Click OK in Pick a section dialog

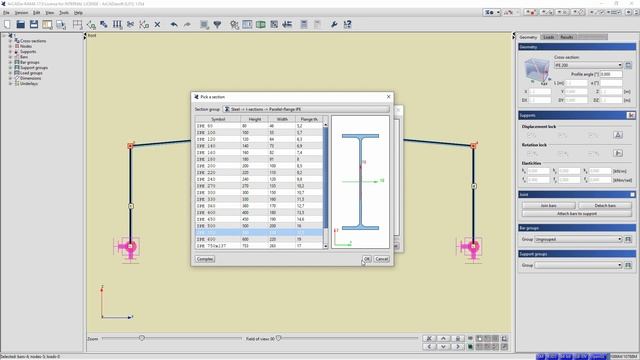point(367,259)
